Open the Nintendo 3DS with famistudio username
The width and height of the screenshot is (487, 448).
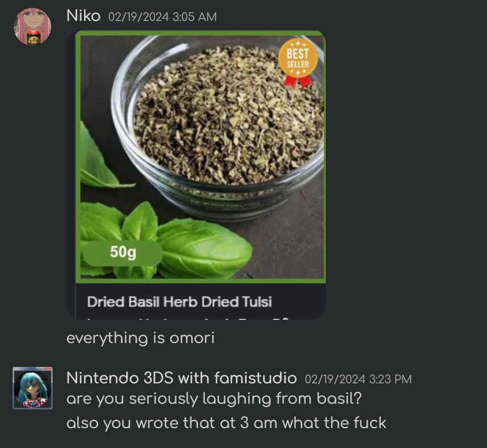click(182, 378)
